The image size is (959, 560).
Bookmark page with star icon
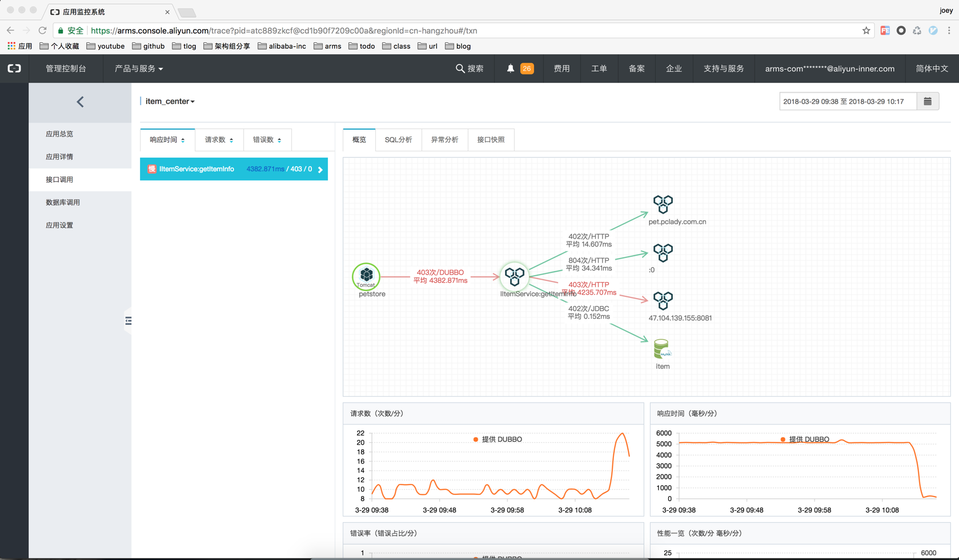coord(866,30)
